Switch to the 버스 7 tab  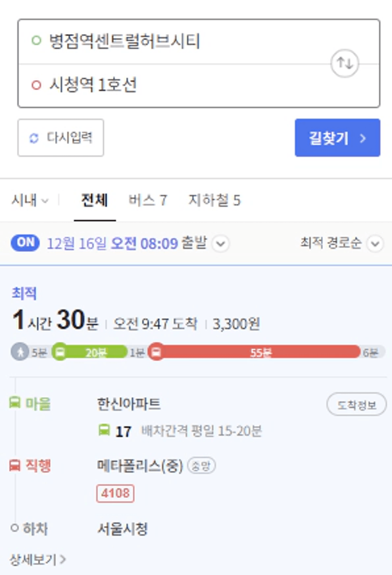point(147,201)
